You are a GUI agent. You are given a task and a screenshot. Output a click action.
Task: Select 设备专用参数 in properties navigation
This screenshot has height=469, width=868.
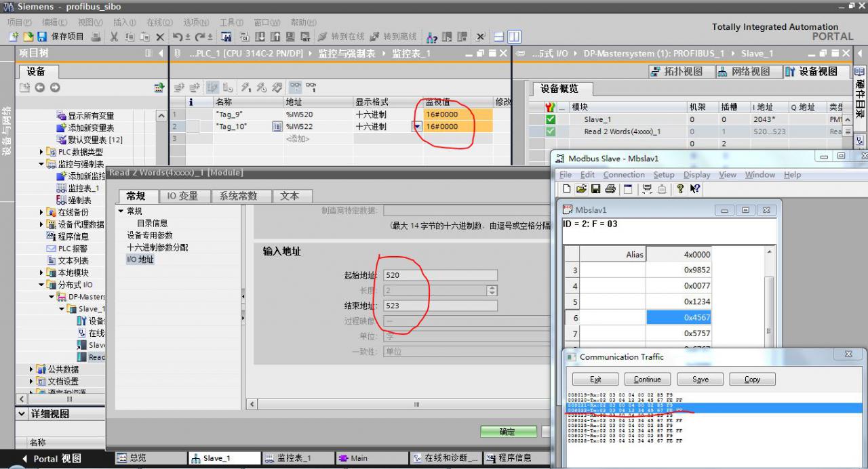(x=150, y=235)
